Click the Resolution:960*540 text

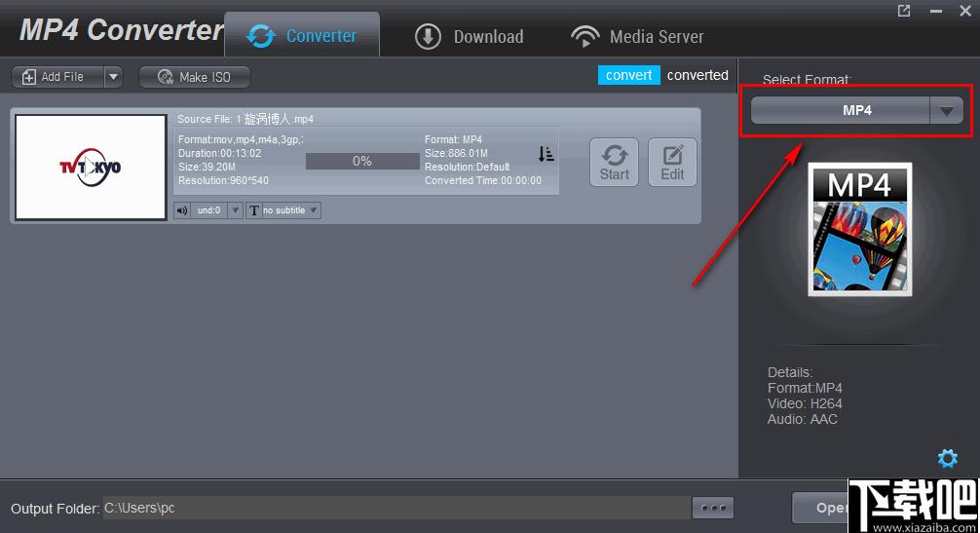click(223, 180)
